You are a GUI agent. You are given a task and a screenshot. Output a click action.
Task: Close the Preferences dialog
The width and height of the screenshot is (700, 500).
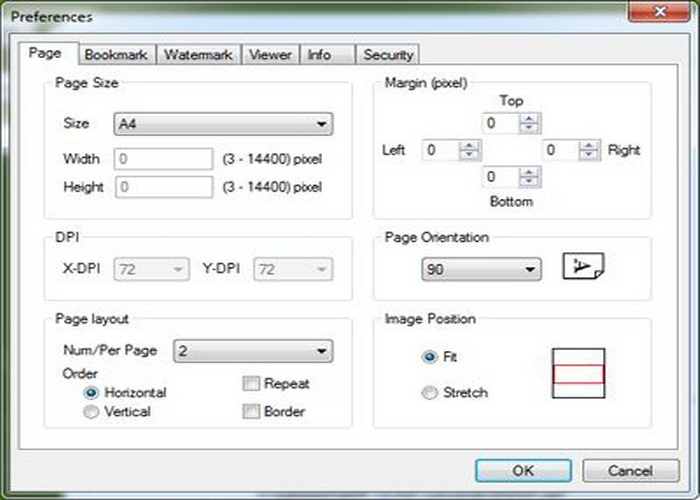coord(660,12)
